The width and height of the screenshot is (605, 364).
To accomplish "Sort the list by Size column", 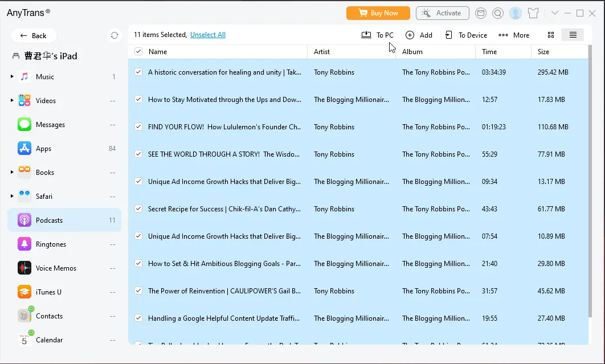I will [x=543, y=52].
